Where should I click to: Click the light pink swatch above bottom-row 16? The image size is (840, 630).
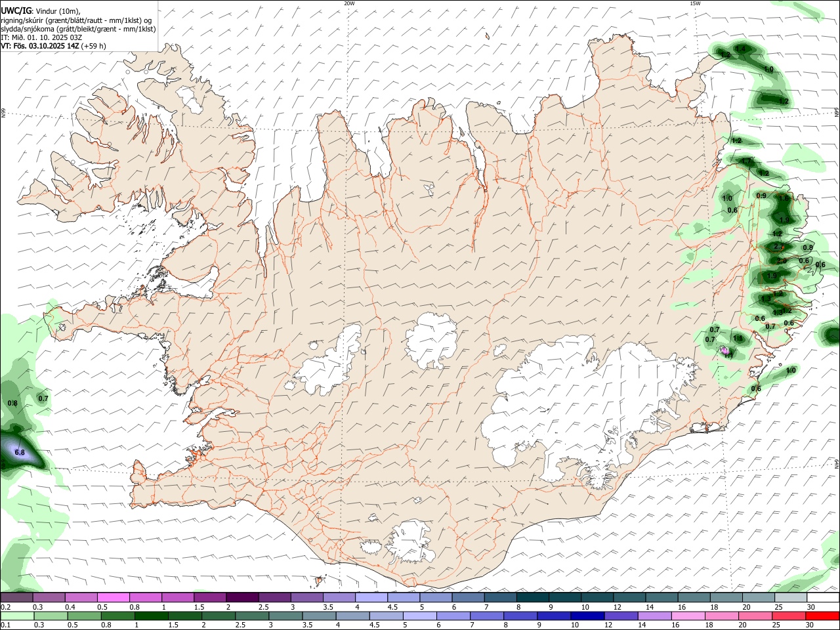689,616
